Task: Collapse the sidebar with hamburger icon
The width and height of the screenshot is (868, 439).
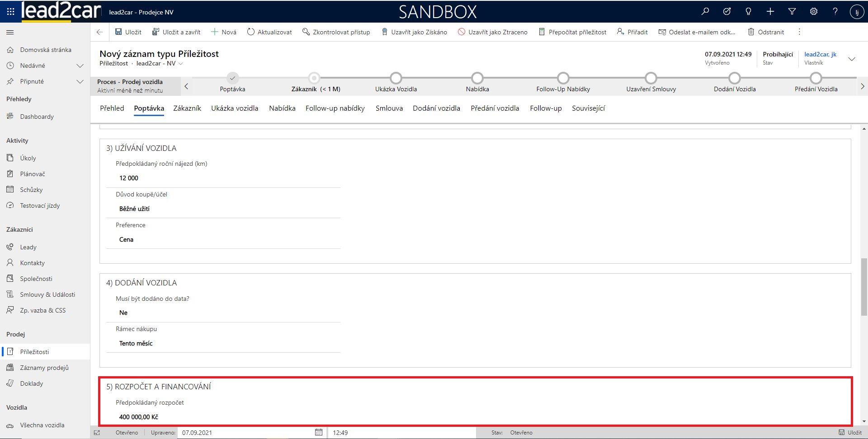Action: pos(10,32)
